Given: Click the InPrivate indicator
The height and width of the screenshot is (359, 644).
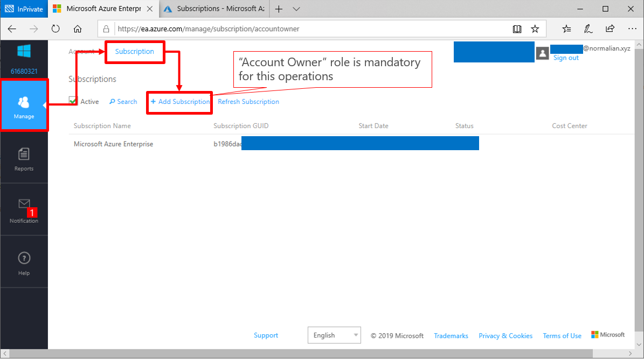Looking at the screenshot, I should click(24, 9).
